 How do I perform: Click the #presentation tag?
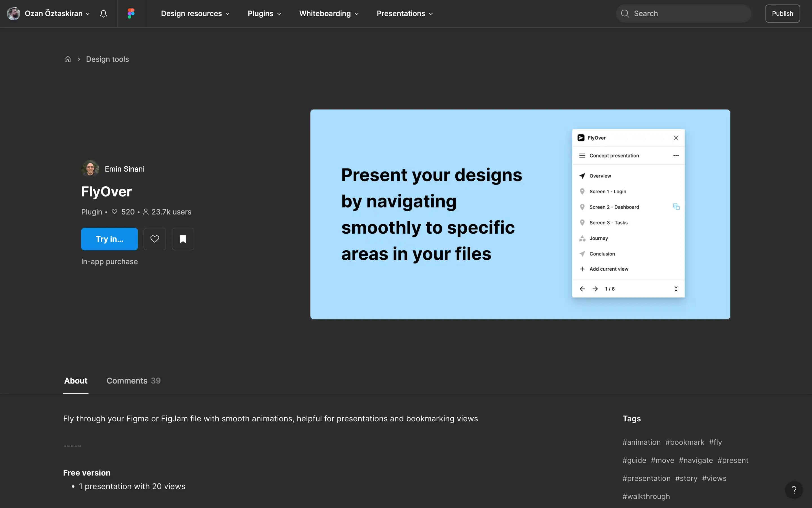[x=646, y=478]
